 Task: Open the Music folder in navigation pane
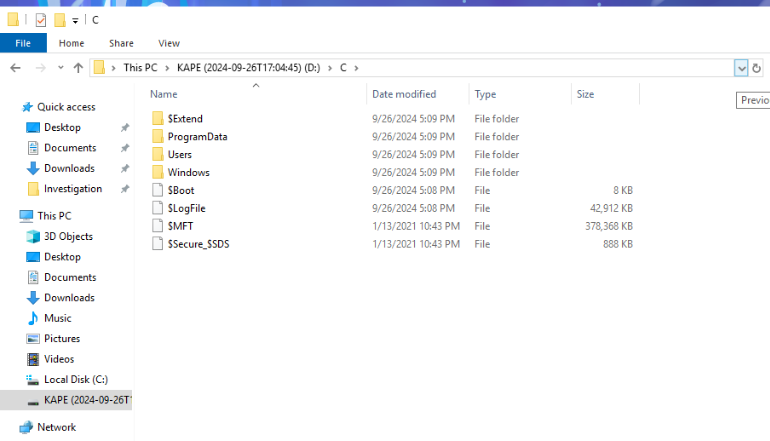click(58, 318)
